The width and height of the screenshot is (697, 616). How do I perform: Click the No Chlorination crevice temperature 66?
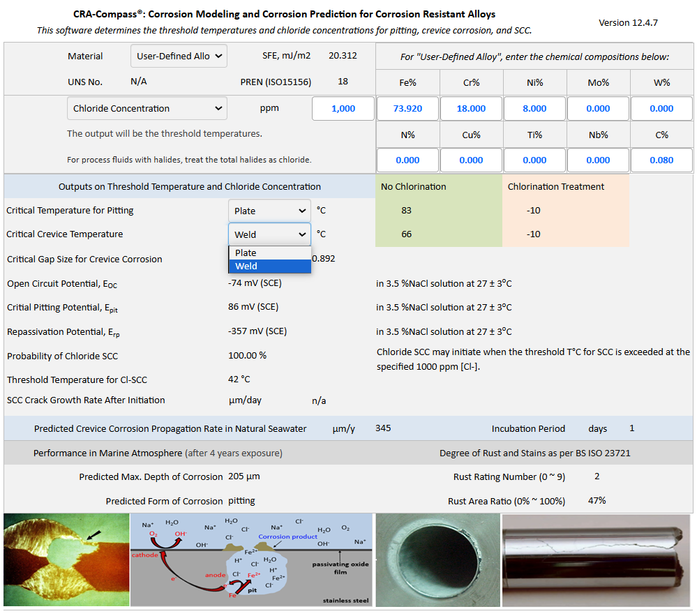pos(406,234)
